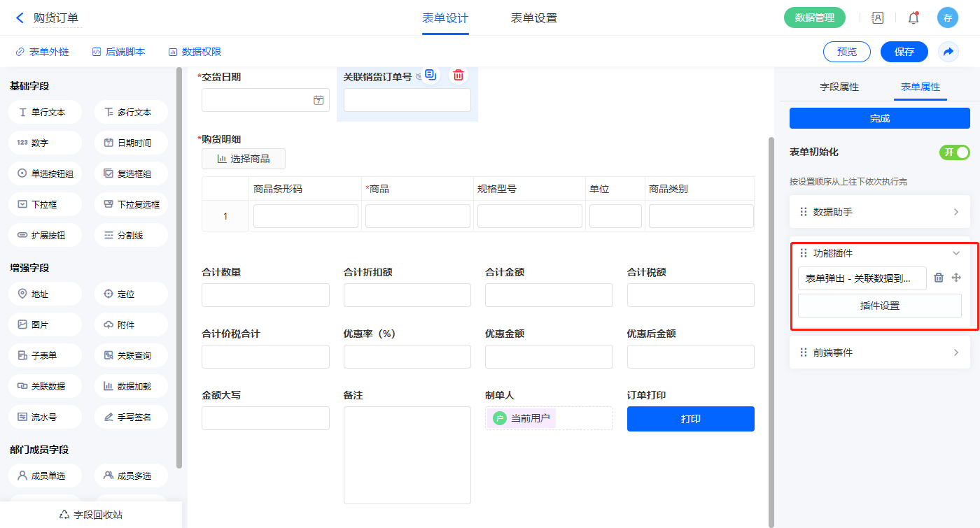Delete the 关联销货订单号 field with the red trash icon
Image resolution: width=980 pixels, height=528 pixels.
point(458,76)
